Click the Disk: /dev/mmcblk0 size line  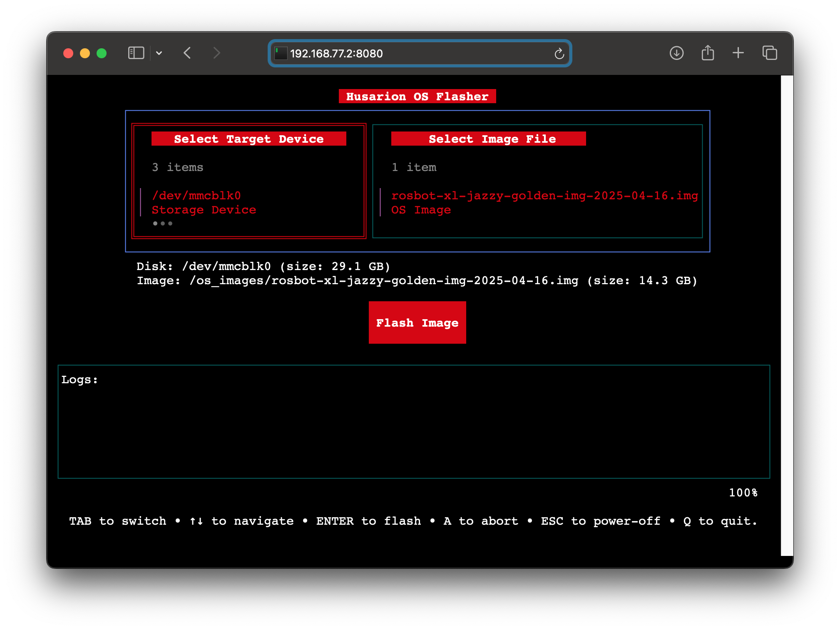(263, 266)
